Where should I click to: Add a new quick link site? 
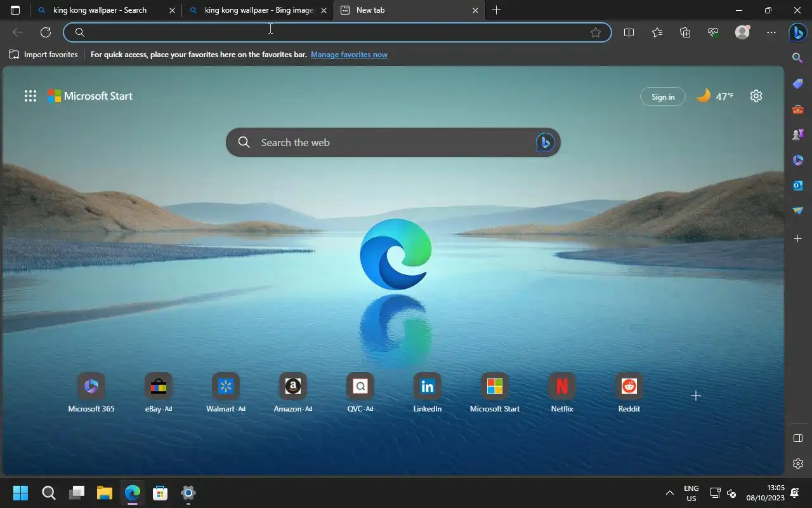pyautogui.click(x=696, y=396)
